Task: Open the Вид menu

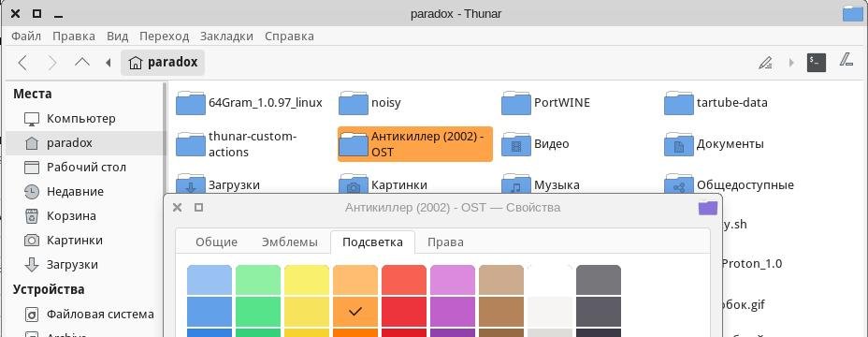Action: point(117,37)
